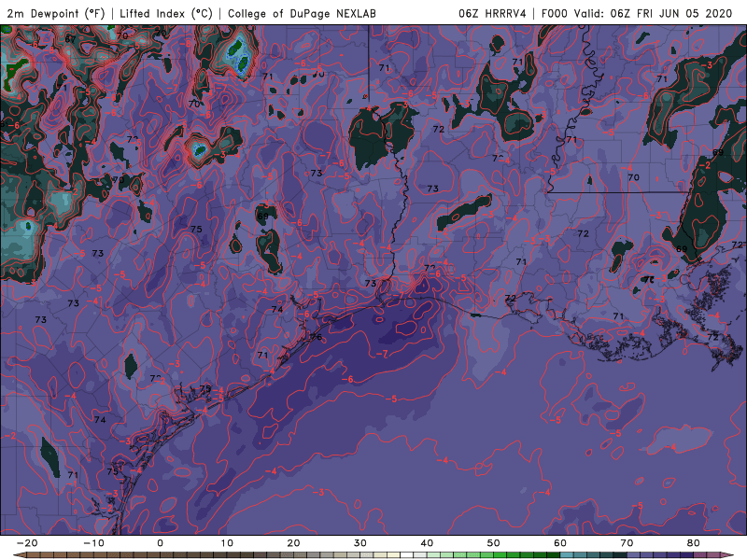
Task: Click the 20 label on the color scale
Action: (293, 543)
